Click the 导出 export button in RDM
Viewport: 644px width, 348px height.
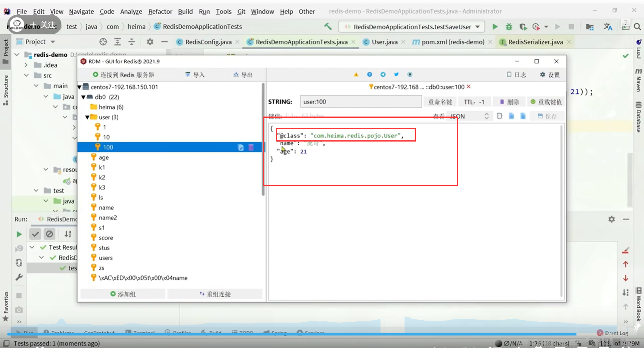tap(243, 75)
